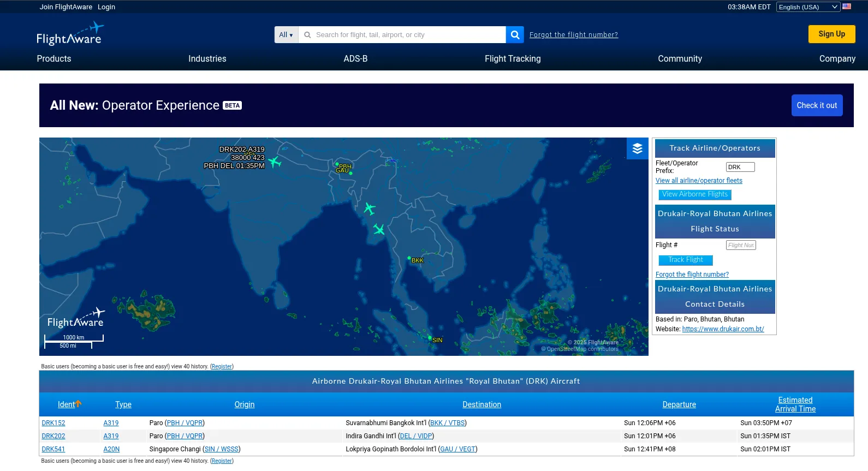
Task: Sort table by Ident column
Action: 66,404
